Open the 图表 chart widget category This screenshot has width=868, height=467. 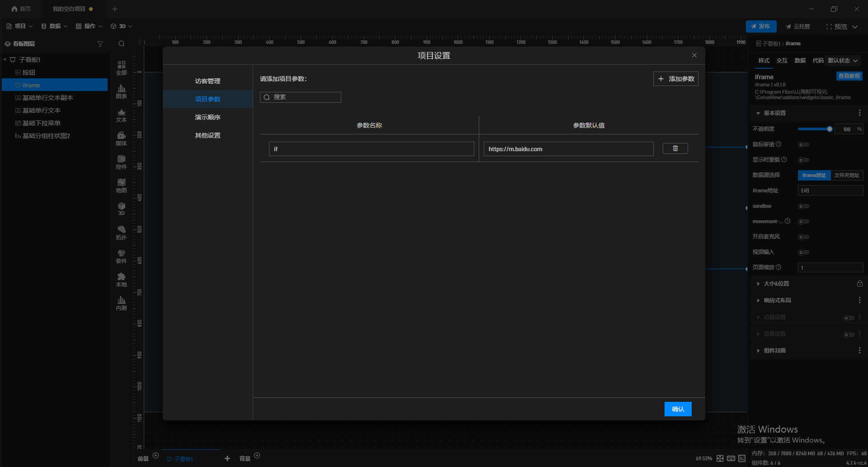tap(121, 91)
